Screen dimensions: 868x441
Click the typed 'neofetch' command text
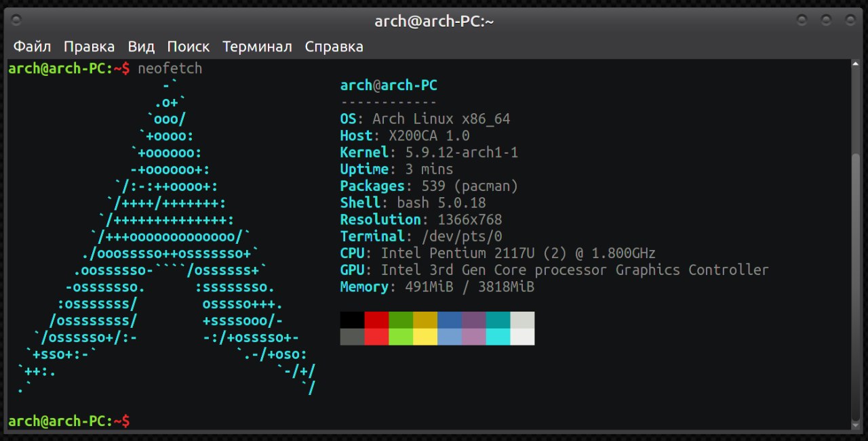point(170,69)
